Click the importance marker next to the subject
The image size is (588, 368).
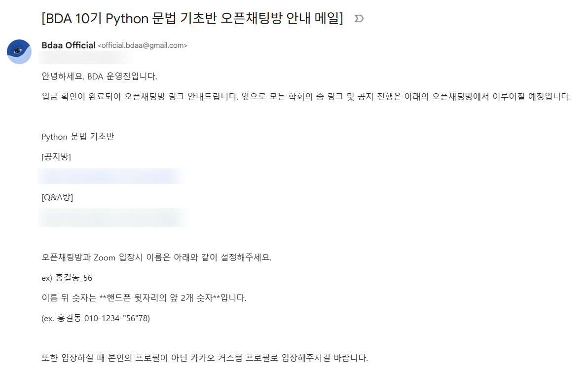click(x=359, y=18)
